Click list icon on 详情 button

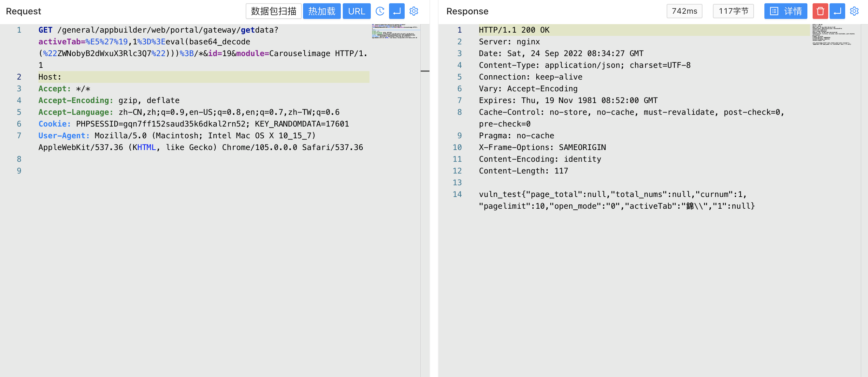(774, 11)
